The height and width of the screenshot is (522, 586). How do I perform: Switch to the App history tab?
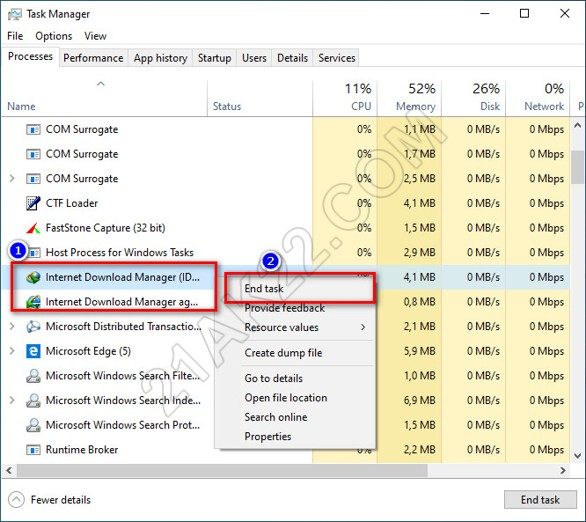pyautogui.click(x=160, y=58)
